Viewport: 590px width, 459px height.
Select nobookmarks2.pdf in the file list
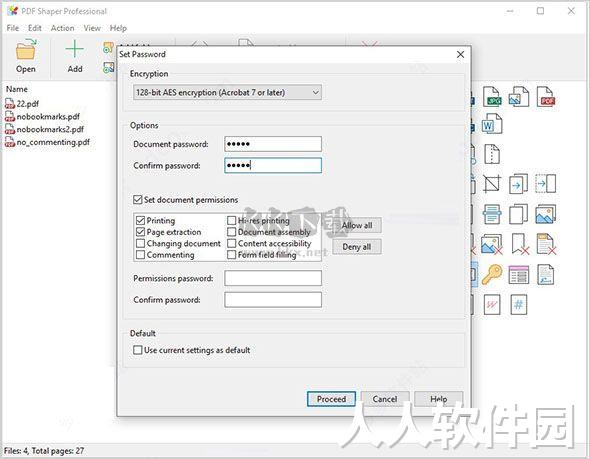(x=50, y=129)
